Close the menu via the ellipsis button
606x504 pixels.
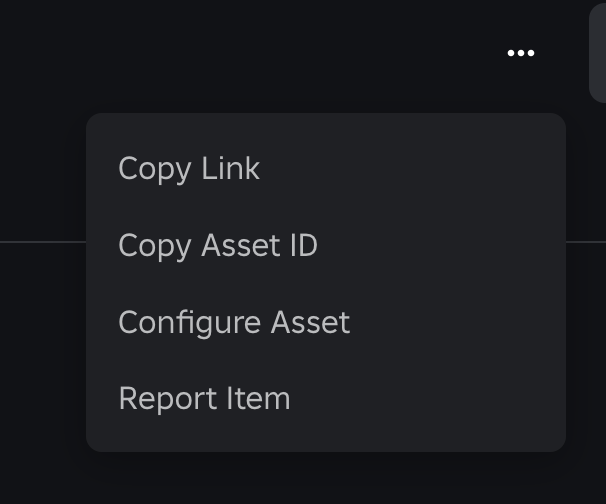tap(521, 53)
